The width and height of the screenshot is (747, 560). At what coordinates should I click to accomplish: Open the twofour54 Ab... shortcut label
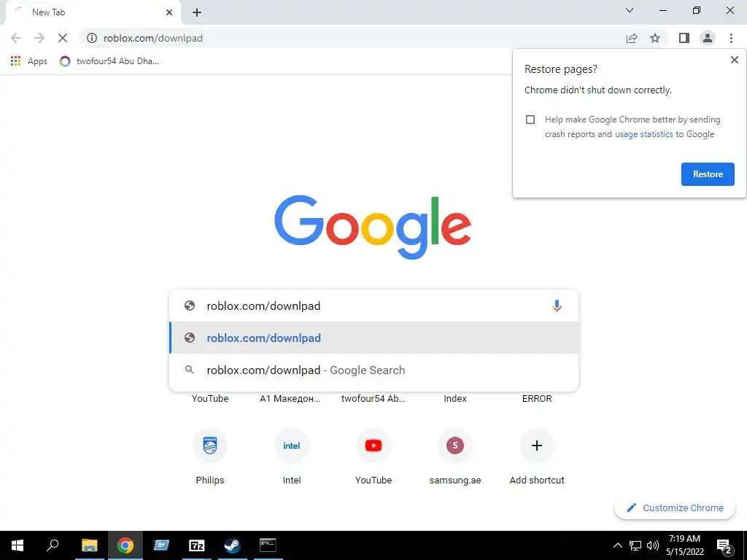pyautogui.click(x=373, y=399)
